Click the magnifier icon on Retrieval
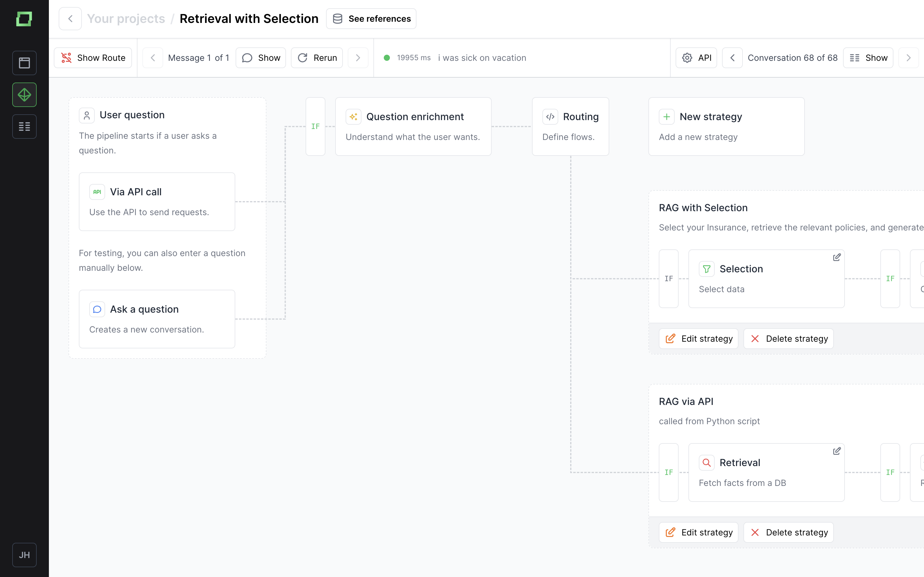The image size is (924, 577). point(706,463)
